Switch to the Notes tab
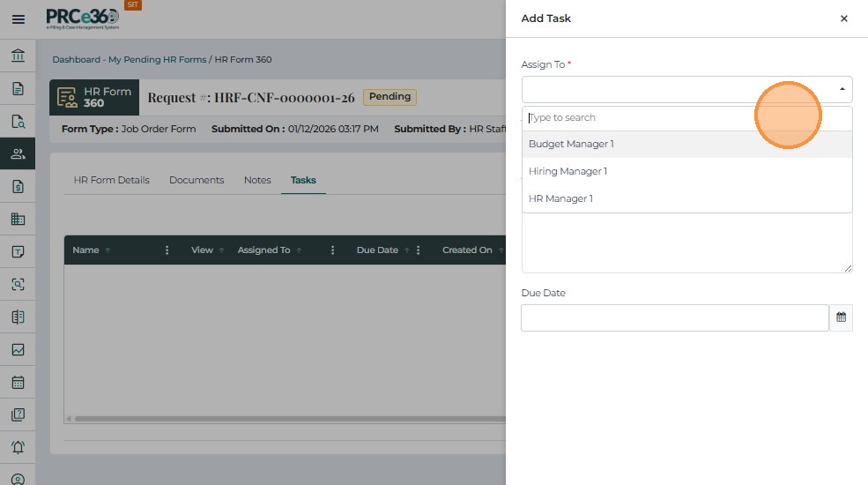The width and height of the screenshot is (868, 485). tap(257, 180)
